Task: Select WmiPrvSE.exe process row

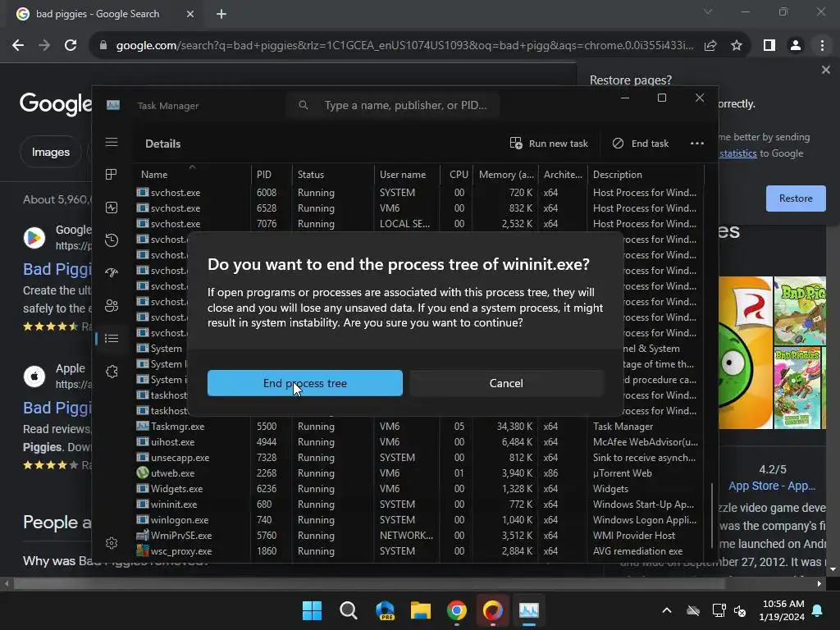Action: 419,535
